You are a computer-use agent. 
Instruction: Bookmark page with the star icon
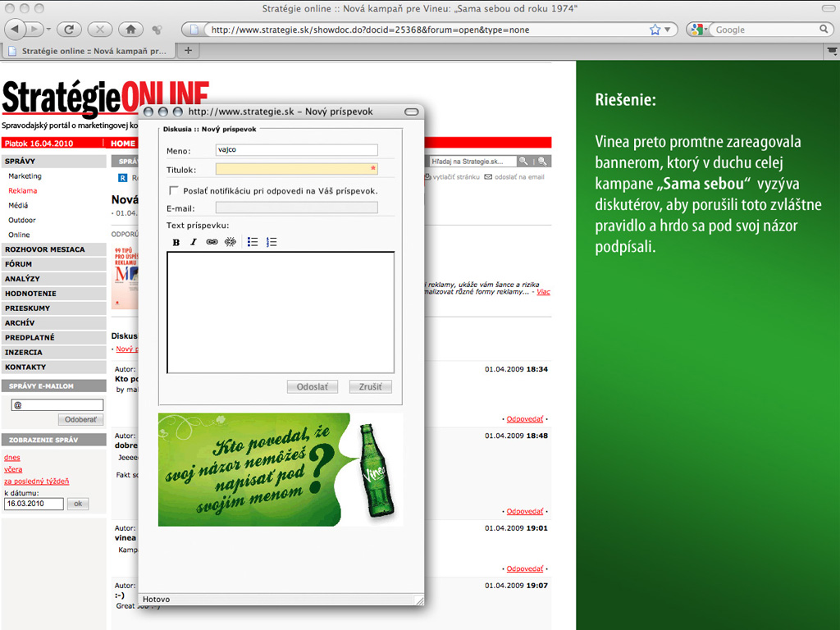[x=655, y=30]
